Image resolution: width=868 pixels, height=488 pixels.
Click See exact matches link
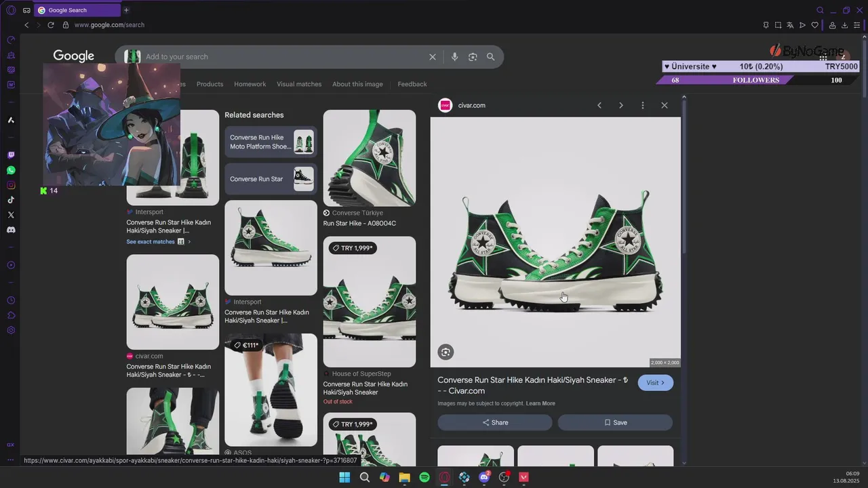point(151,242)
